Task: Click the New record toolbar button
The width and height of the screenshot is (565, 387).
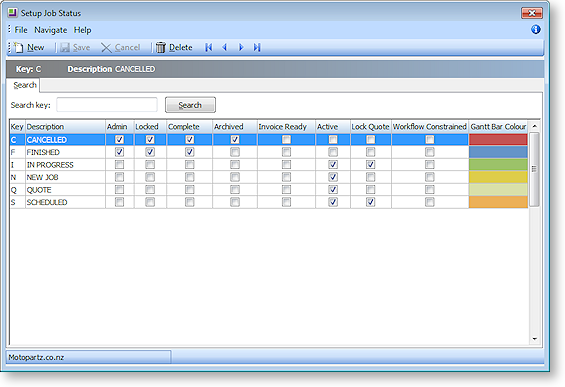Action: coord(30,48)
